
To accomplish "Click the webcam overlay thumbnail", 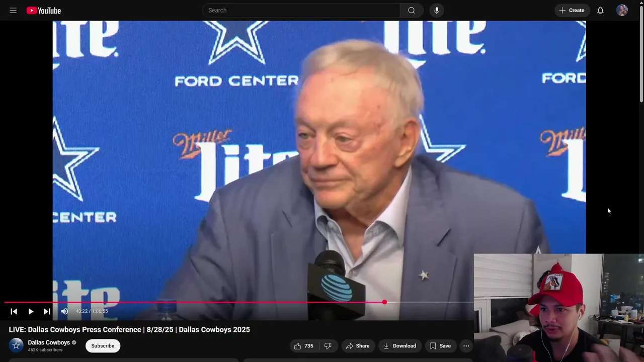I will click(558, 308).
